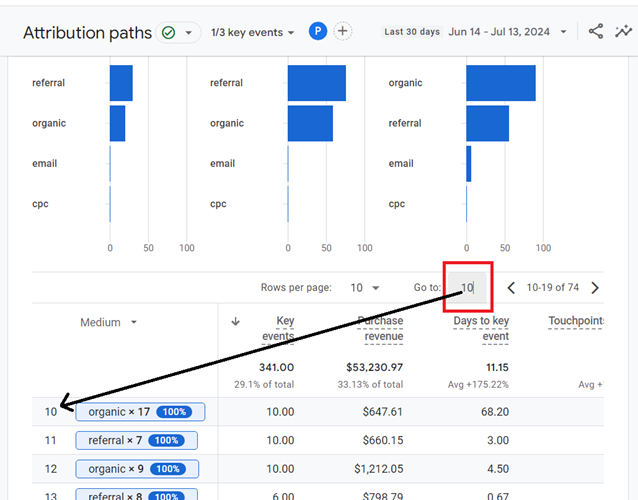The image size is (638, 500).
Task: Click referral bar in right chart
Action: (488, 123)
